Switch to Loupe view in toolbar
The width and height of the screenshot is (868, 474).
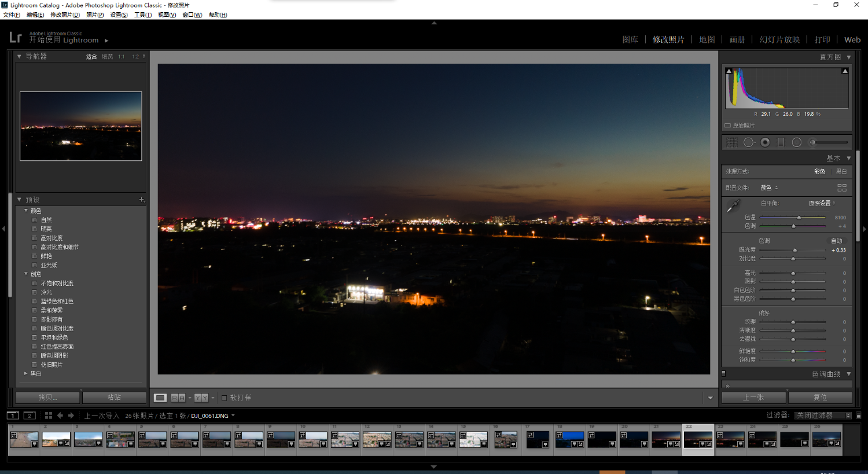click(x=160, y=398)
